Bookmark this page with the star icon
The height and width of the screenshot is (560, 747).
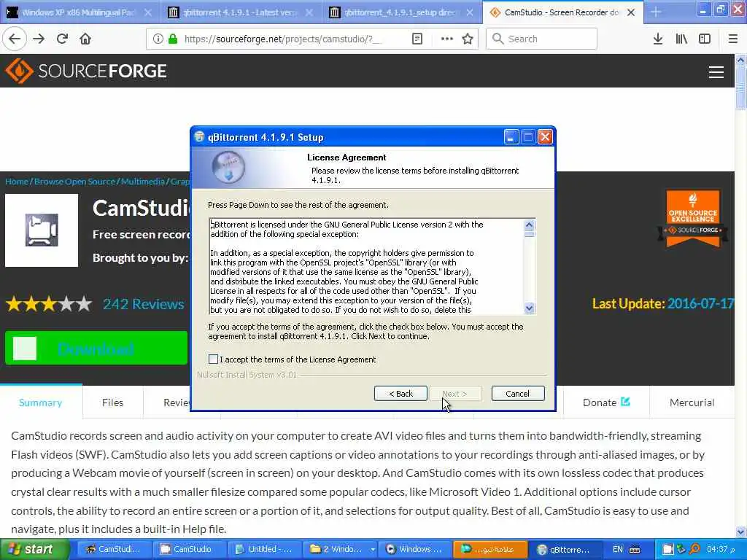468,39
